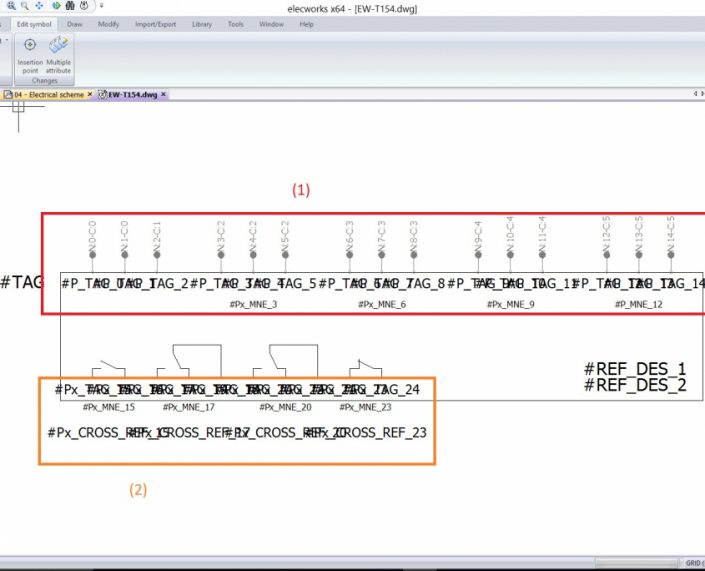Click the zoom in magnifier icon
This screenshot has width=705, height=571.
point(11,6)
